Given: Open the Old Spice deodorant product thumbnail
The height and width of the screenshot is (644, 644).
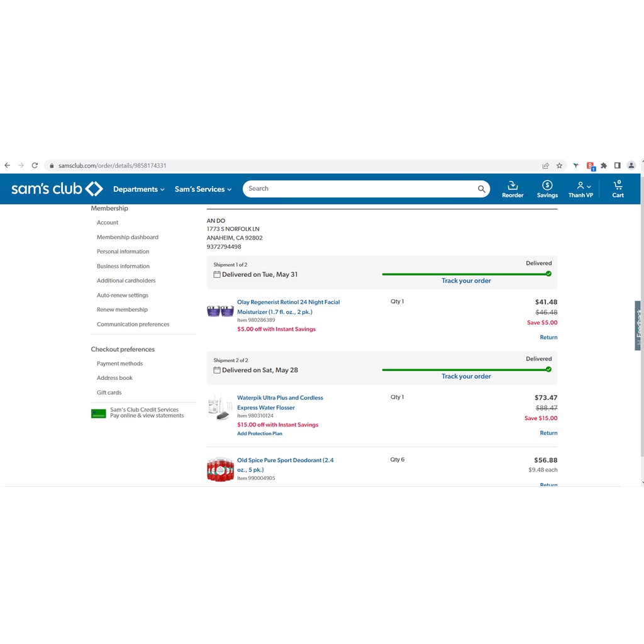Looking at the screenshot, I should 220,469.
